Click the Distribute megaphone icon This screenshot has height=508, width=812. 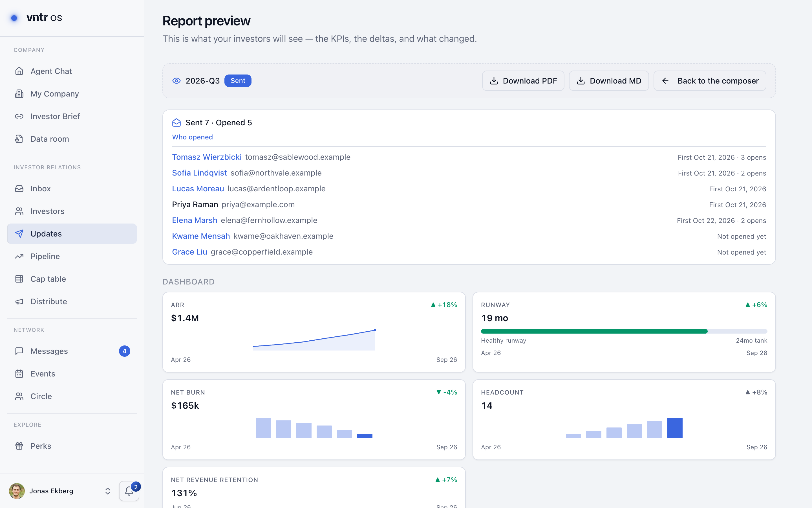click(19, 301)
